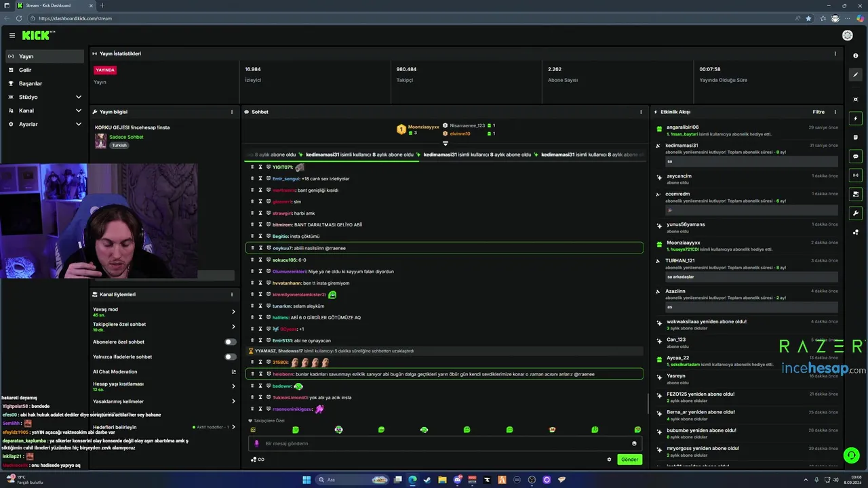868x488 pixels.
Task: Open the Edge browser in taskbar
Action: [412, 480]
